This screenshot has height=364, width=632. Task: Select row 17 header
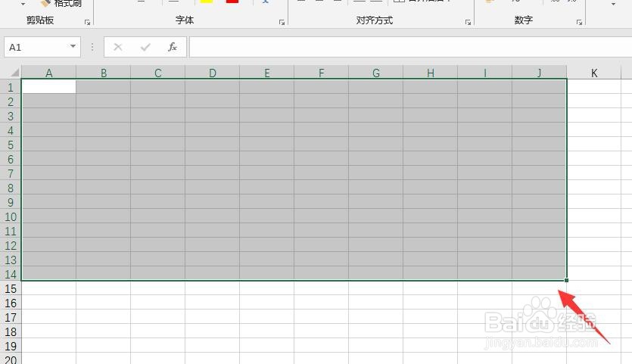pyautogui.click(x=11, y=317)
